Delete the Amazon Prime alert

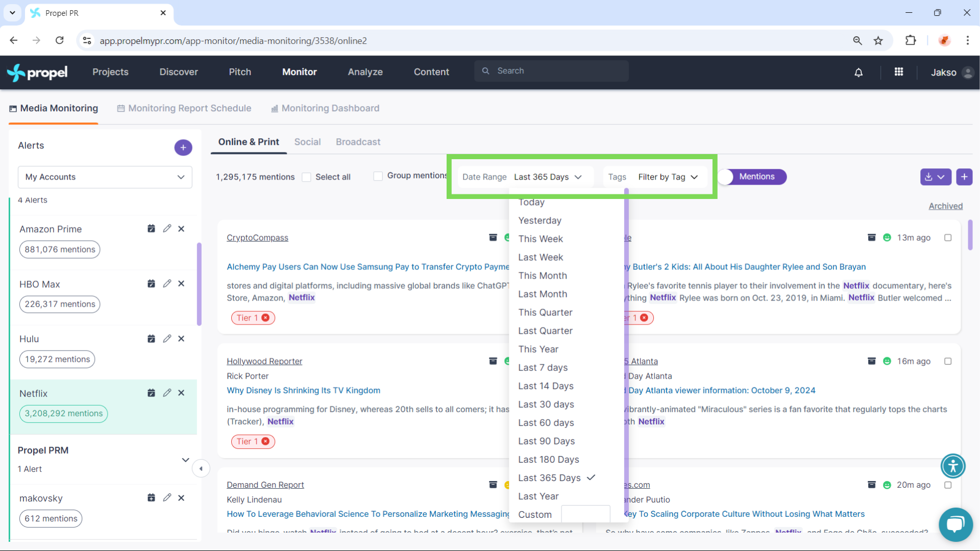181,229
